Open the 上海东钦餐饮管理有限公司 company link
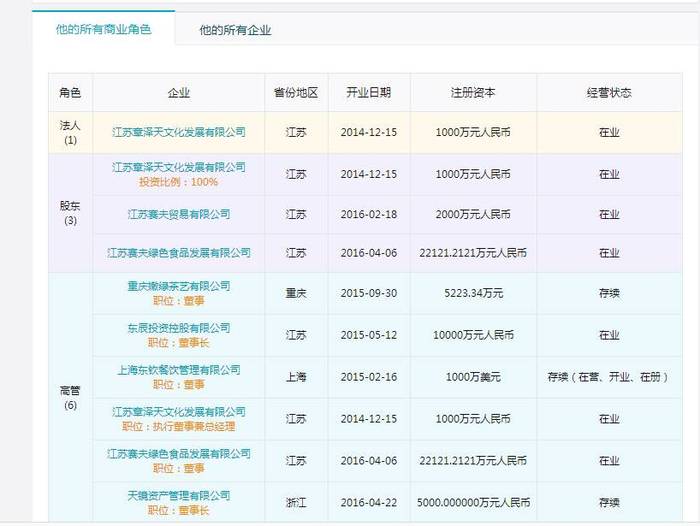The height and width of the screenshot is (526, 700). [x=179, y=370]
